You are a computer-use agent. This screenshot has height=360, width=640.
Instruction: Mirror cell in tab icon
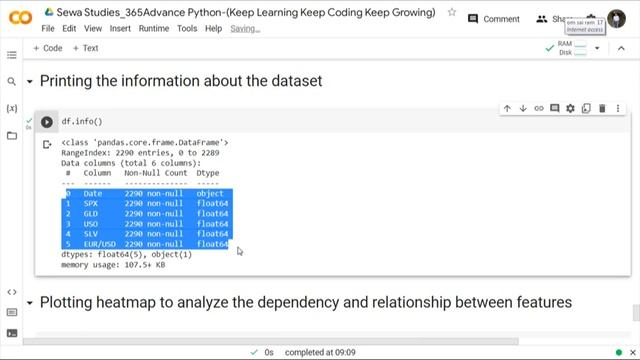(x=586, y=108)
